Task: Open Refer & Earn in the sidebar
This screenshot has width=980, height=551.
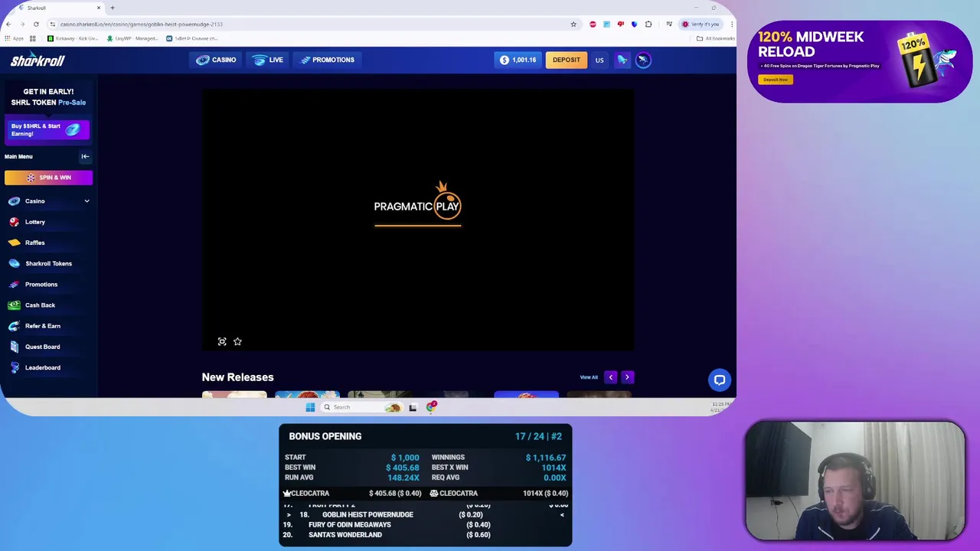Action: 43,326
